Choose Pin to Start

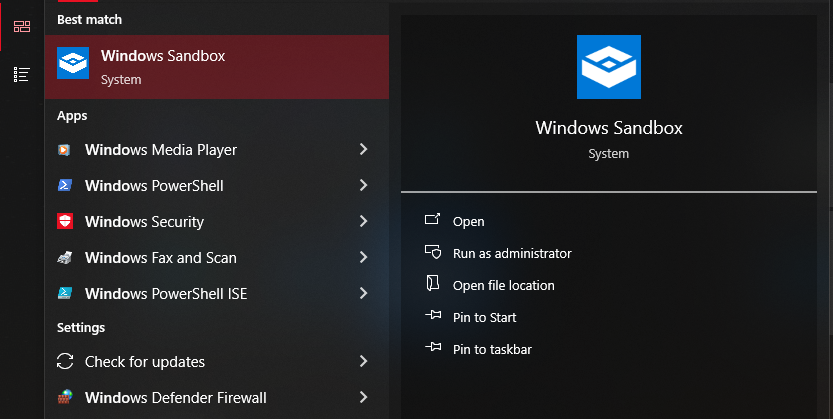click(x=484, y=317)
